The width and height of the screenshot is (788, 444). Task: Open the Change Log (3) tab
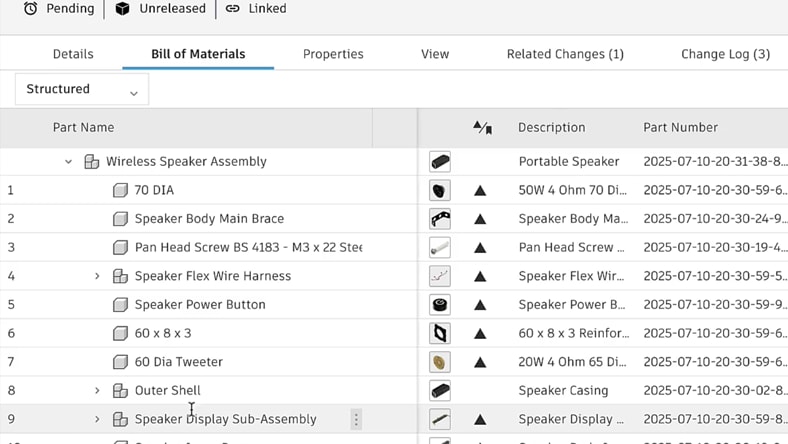(x=725, y=54)
